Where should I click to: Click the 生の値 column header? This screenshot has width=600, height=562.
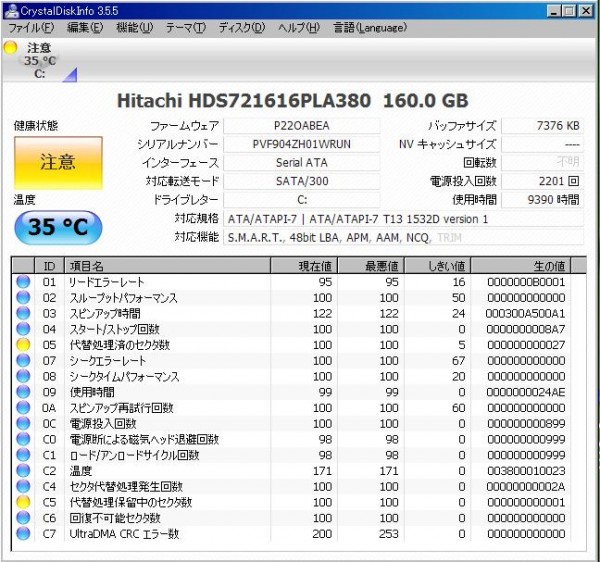(x=520, y=266)
